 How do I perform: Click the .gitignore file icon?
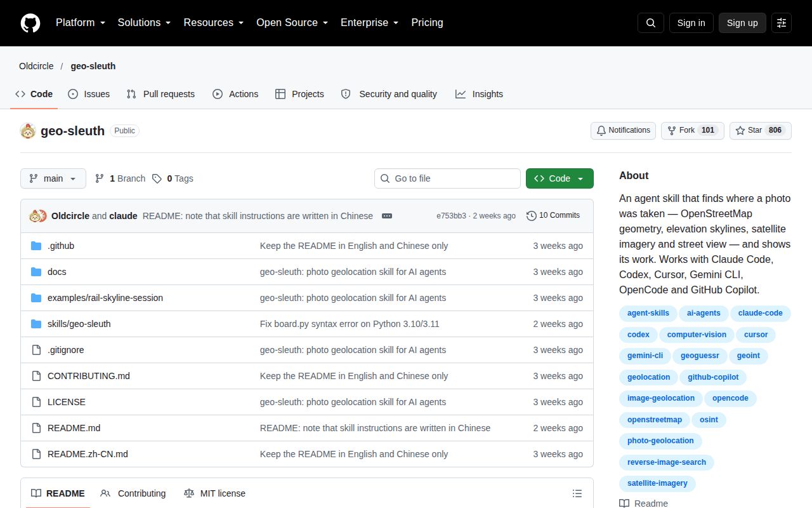click(x=36, y=350)
